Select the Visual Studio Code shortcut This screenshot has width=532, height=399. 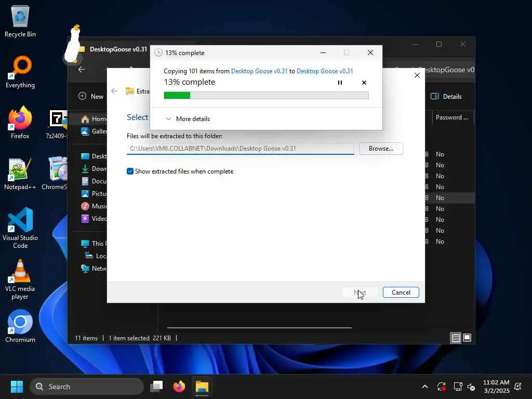(20, 228)
